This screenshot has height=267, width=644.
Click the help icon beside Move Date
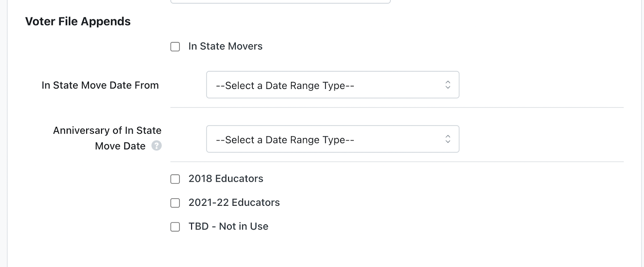coord(157,146)
